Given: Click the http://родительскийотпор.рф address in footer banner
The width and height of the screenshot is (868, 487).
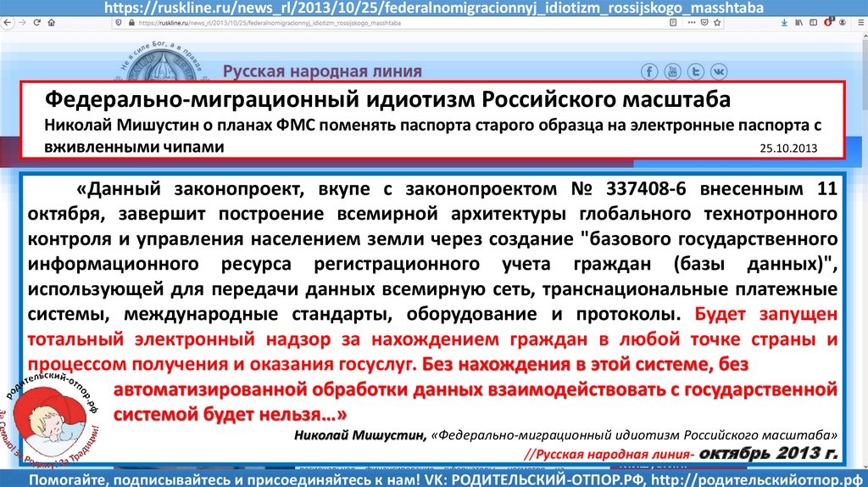Looking at the screenshot, I should 756,480.
